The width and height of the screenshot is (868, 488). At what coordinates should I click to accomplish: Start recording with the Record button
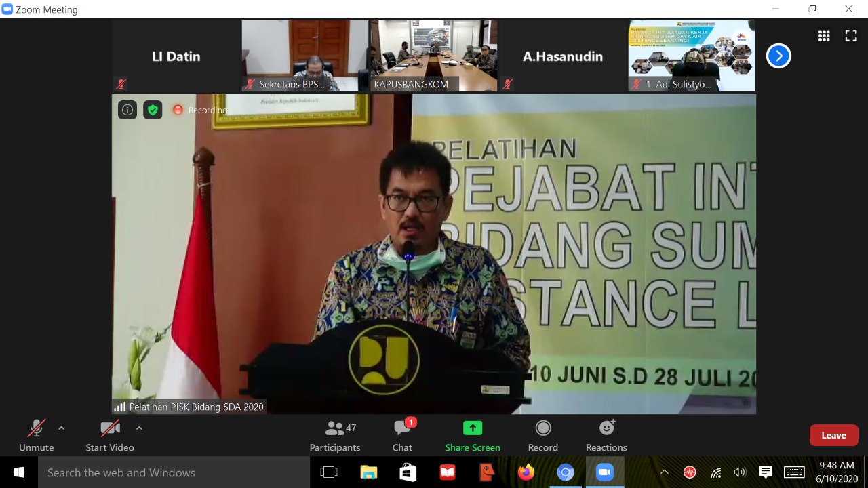(x=543, y=435)
